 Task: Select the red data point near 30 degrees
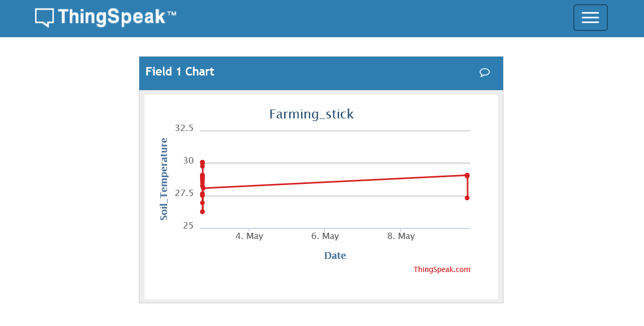click(x=203, y=161)
